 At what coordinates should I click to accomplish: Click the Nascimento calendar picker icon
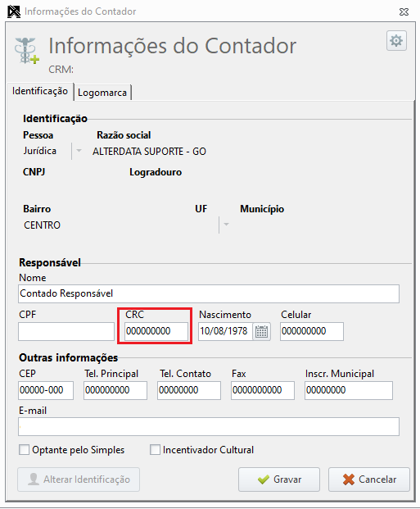(x=261, y=331)
